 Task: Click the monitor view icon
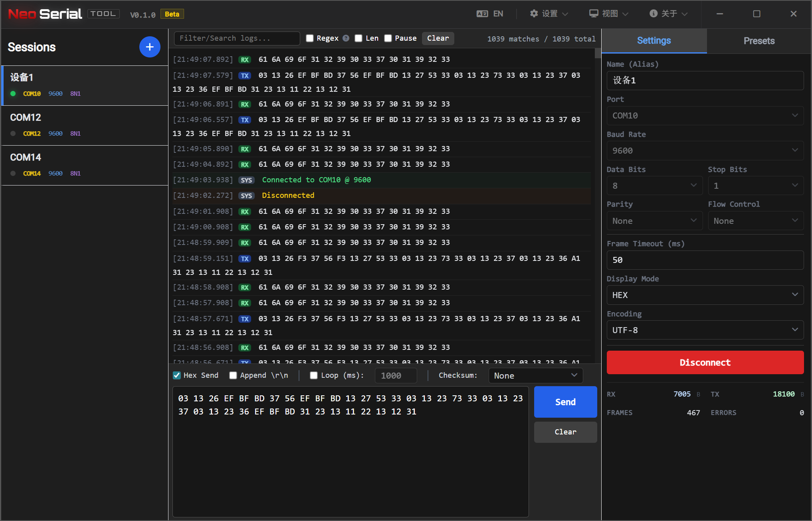594,14
